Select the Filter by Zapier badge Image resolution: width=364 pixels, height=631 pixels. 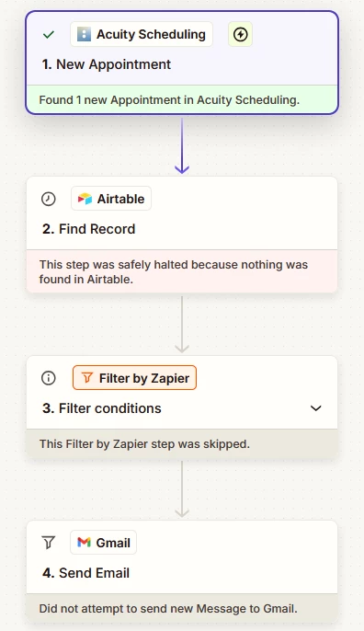[135, 378]
